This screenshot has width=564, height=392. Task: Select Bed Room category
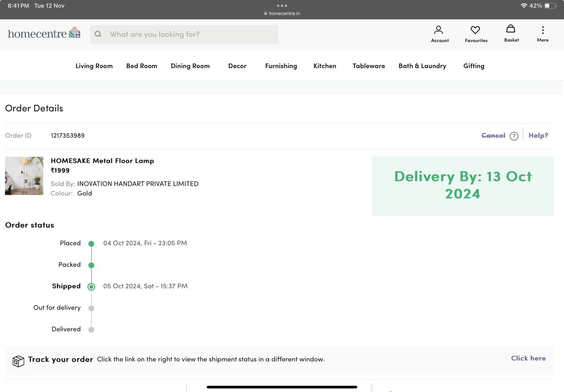pyautogui.click(x=141, y=66)
